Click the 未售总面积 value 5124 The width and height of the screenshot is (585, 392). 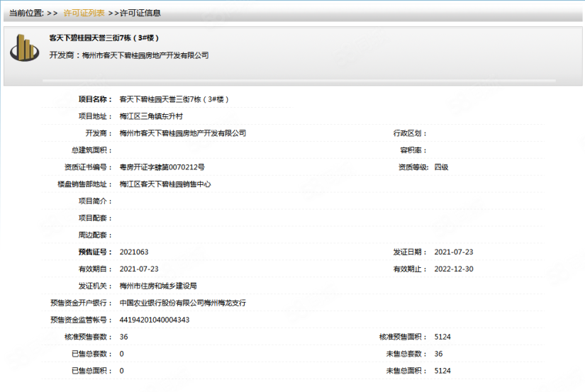442,371
